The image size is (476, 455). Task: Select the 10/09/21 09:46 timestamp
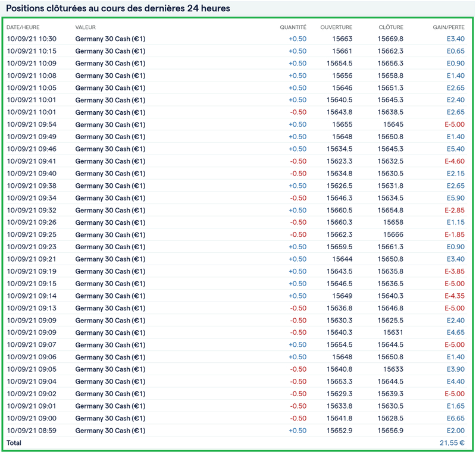(32, 149)
